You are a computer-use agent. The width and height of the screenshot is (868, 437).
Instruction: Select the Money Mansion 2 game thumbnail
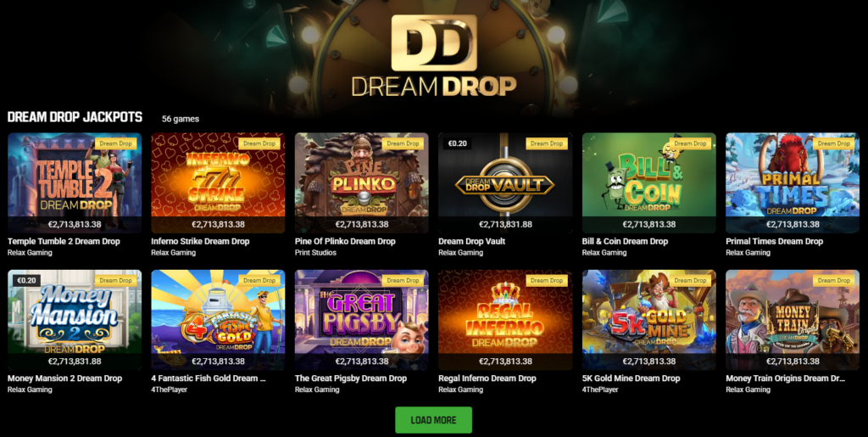[75, 320]
